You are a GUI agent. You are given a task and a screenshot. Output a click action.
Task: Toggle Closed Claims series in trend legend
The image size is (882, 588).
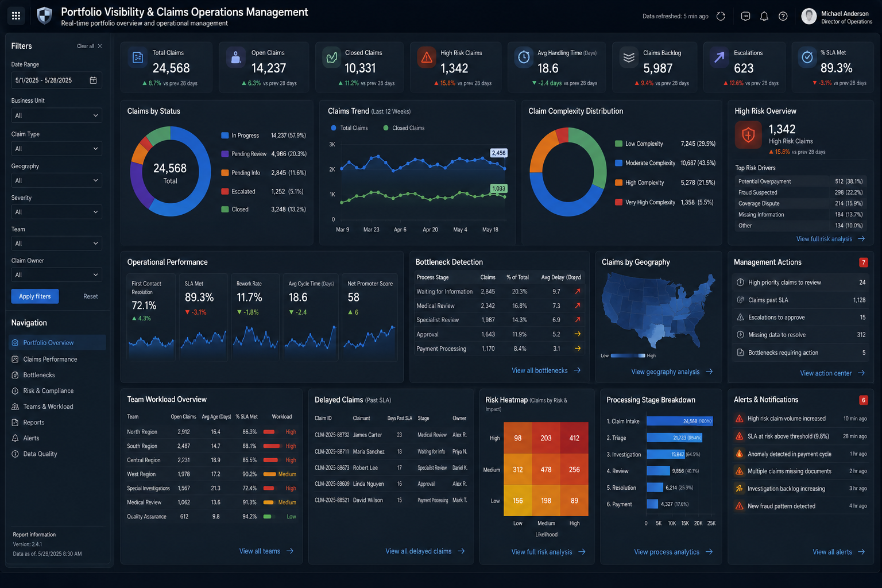click(404, 128)
